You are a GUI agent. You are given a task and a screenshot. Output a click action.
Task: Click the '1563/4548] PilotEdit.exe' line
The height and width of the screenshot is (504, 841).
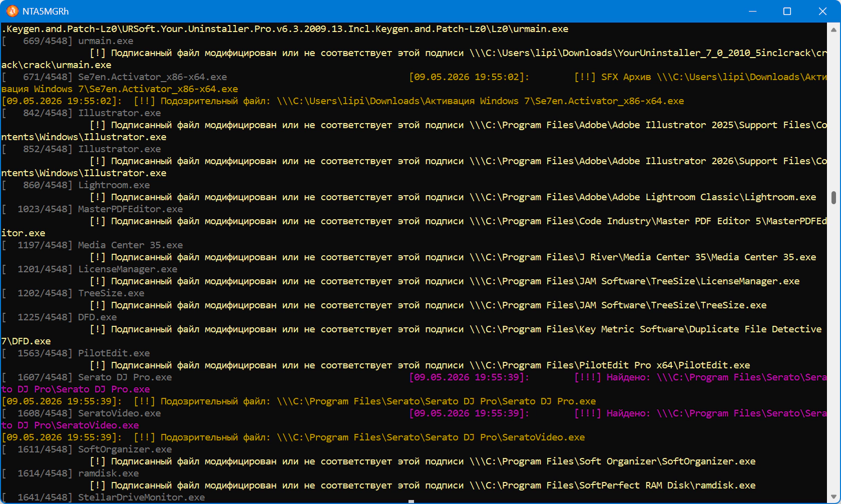(x=76, y=353)
